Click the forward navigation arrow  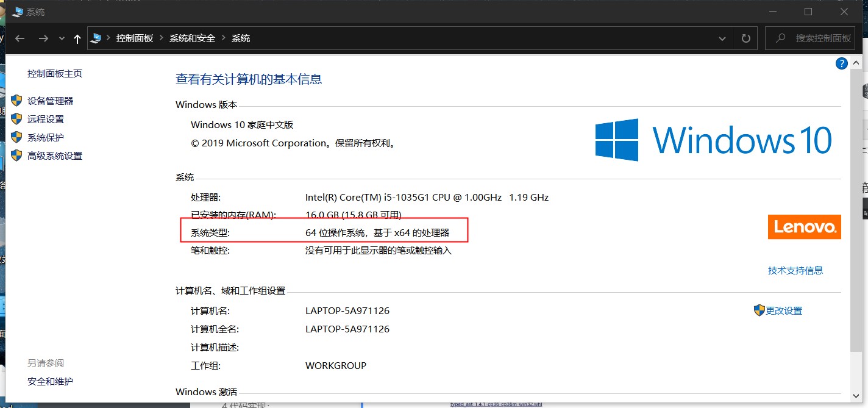43,38
